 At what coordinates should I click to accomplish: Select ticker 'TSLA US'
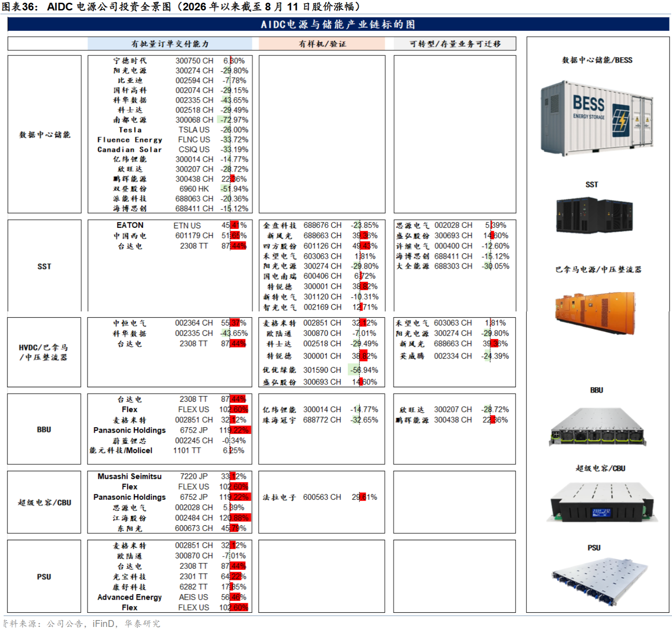click(194, 130)
